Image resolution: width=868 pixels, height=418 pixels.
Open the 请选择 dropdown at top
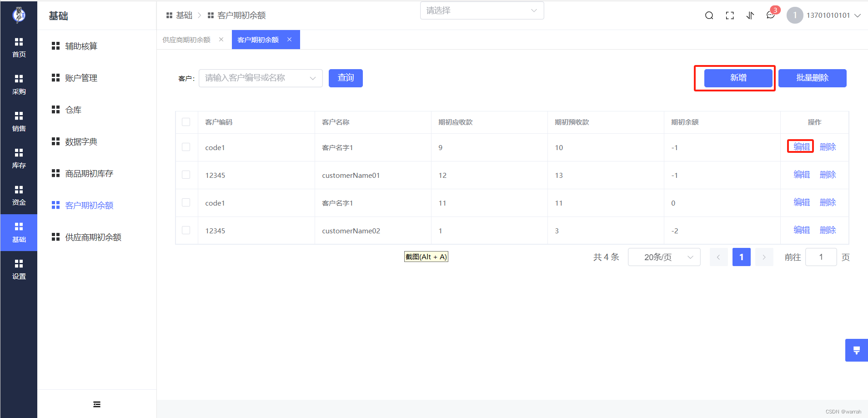pos(482,10)
